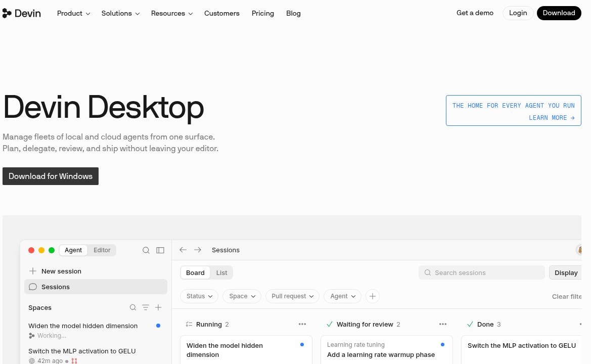
Task: Expand the Solutions menu
Action: [x=121, y=13]
